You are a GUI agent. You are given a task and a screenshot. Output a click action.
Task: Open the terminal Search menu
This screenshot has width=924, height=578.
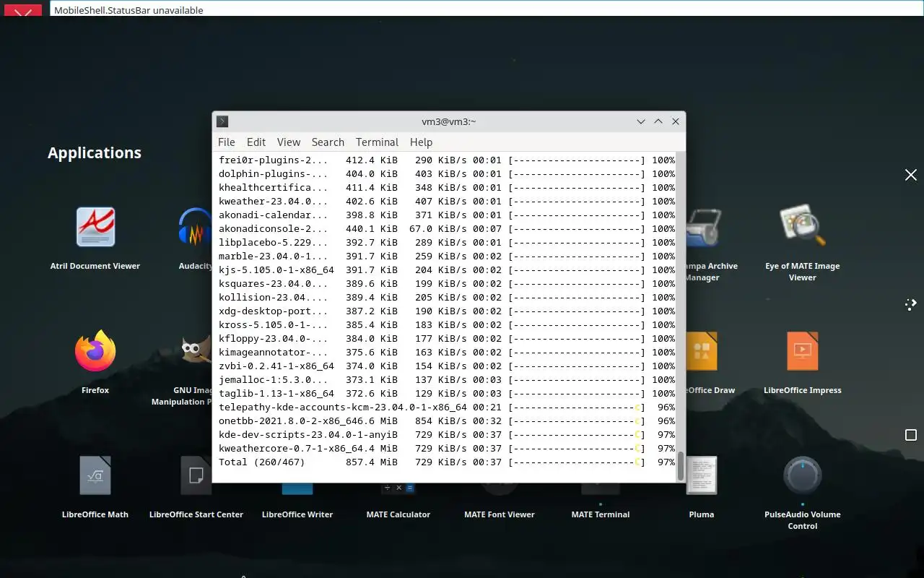coord(328,142)
